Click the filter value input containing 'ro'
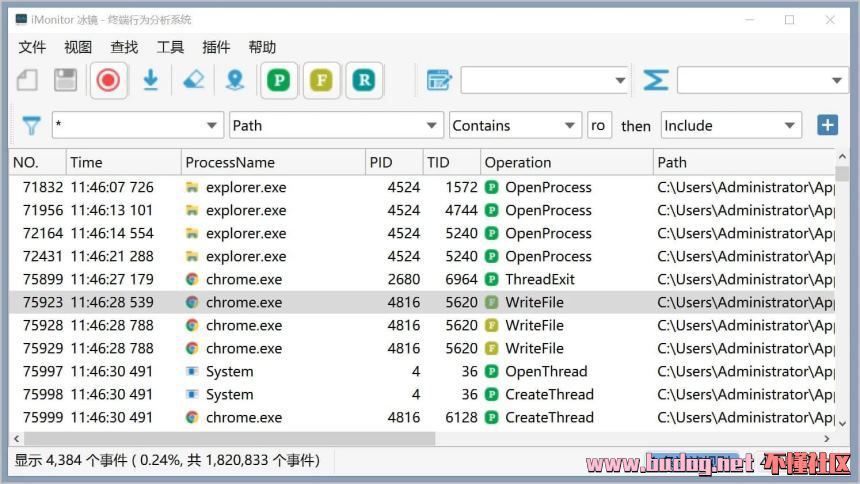 (x=598, y=126)
